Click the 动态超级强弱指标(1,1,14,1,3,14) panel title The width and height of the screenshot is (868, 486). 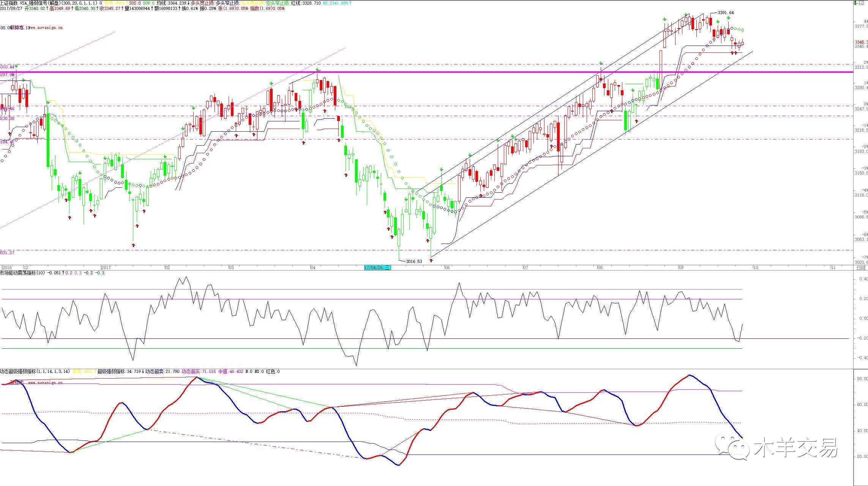tap(35, 371)
